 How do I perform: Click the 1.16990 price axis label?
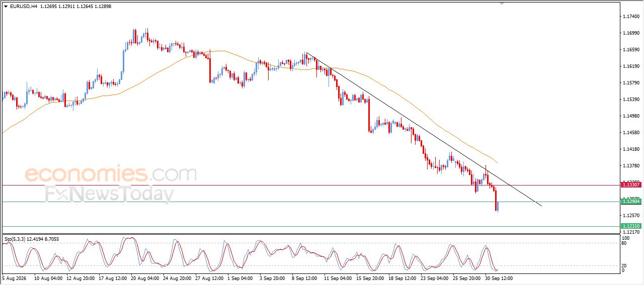(x=631, y=33)
